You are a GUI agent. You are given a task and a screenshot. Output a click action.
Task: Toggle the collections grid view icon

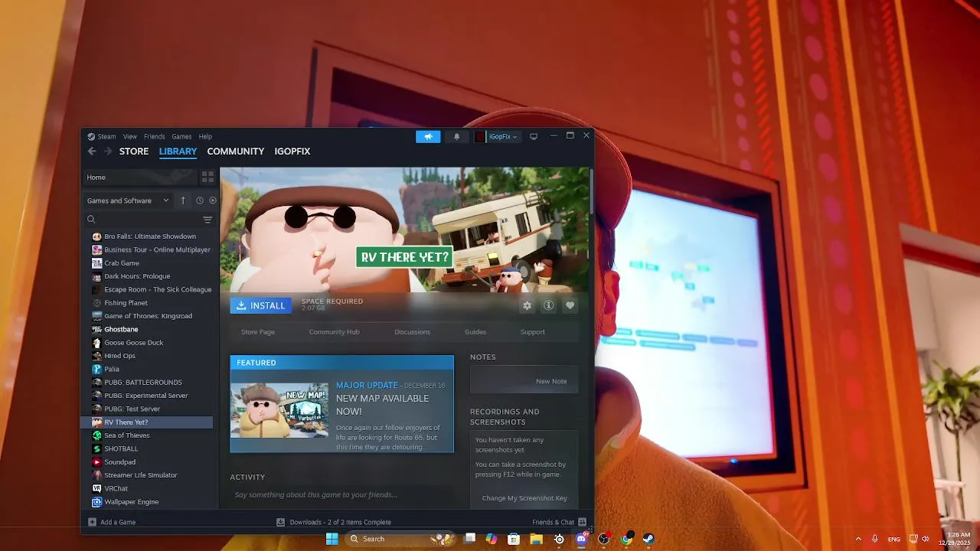207,177
